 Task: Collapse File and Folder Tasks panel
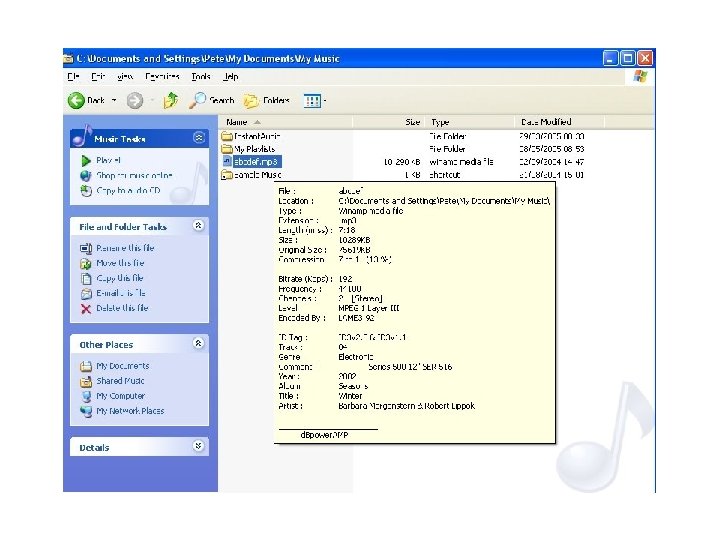198,225
